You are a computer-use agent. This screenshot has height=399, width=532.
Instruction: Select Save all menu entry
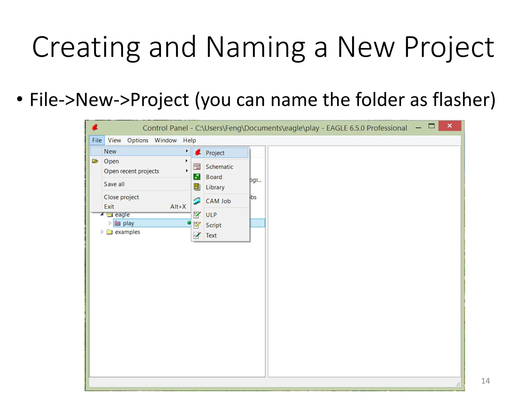[x=141, y=184]
